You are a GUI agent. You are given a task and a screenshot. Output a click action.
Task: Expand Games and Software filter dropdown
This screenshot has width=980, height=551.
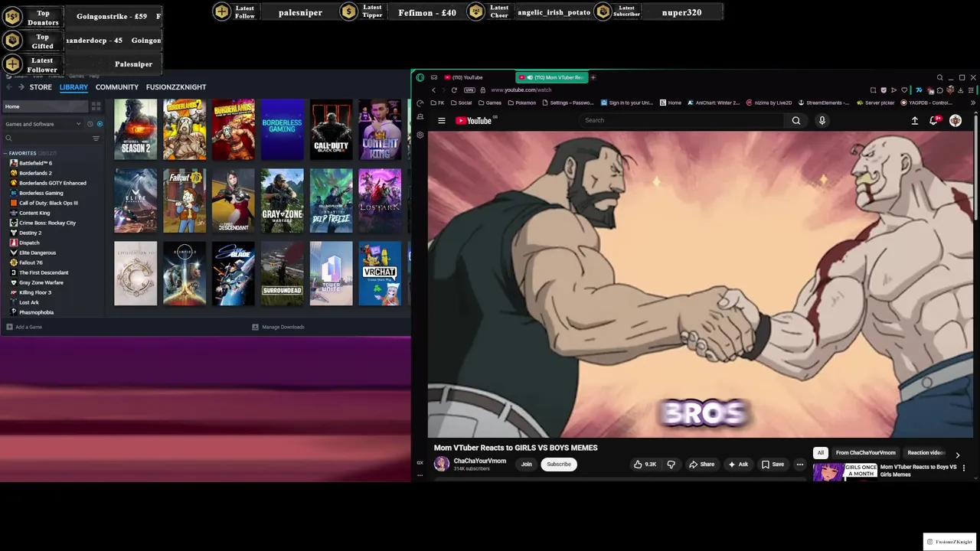click(x=43, y=124)
